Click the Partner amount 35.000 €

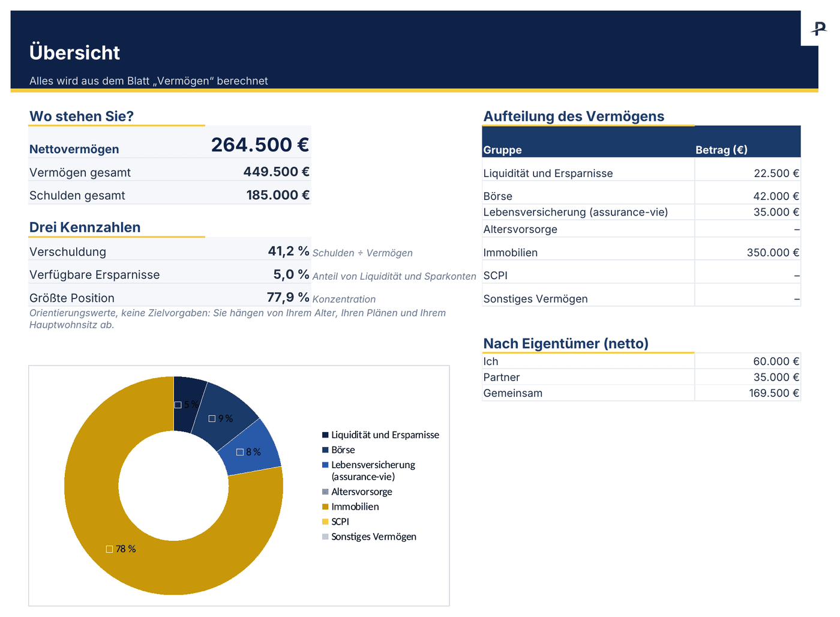pos(776,377)
